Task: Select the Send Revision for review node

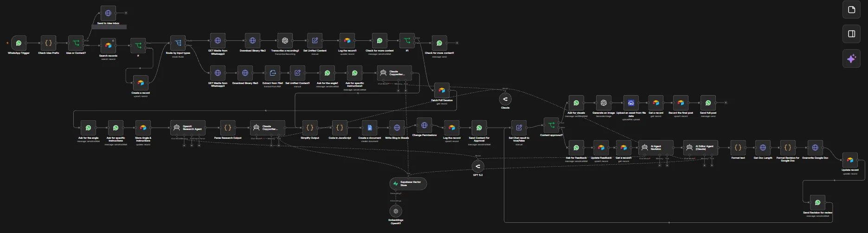Action: [x=817, y=202]
